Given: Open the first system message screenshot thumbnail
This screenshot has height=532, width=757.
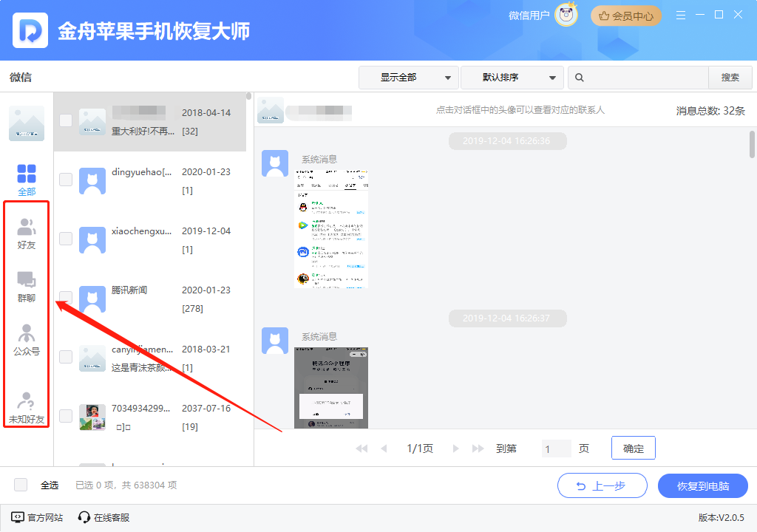Looking at the screenshot, I should click(331, 228).
